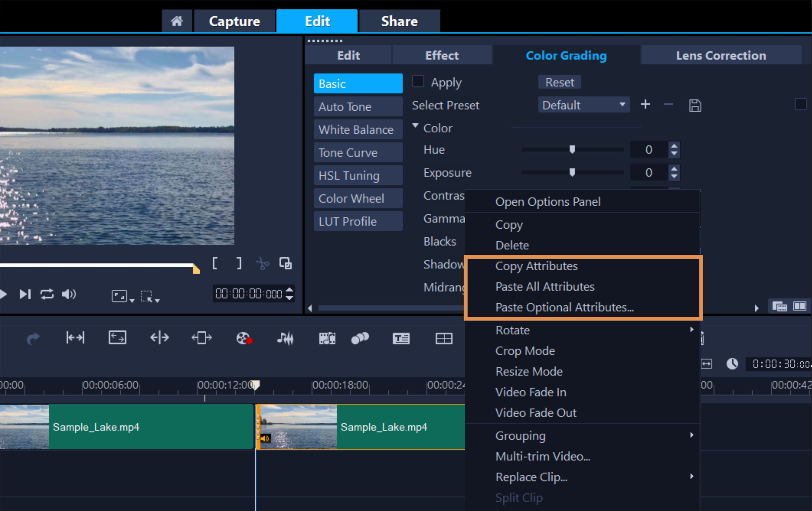Click the plus add preset icon
This screenshot has height=511, width=812.
point(645,104)
